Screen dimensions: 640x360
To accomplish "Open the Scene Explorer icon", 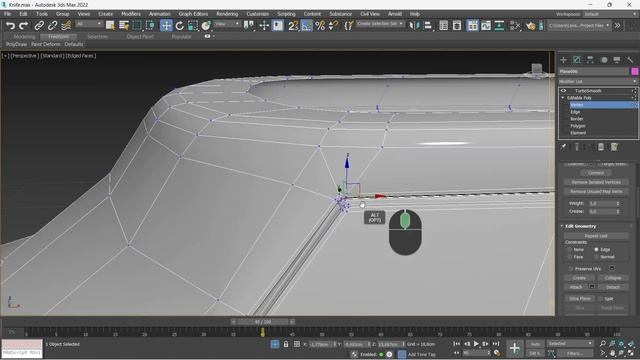I will [x=444, y=26].
